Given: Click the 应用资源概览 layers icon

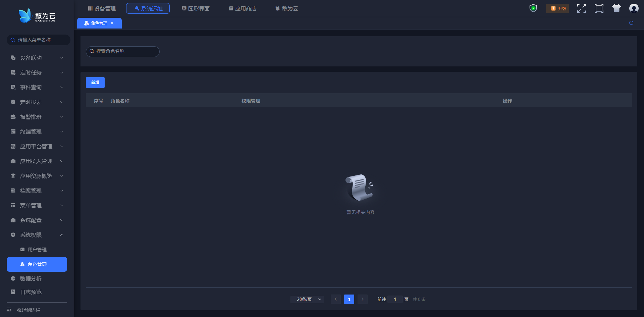Looking at the screenshot, I should point(13,176).
